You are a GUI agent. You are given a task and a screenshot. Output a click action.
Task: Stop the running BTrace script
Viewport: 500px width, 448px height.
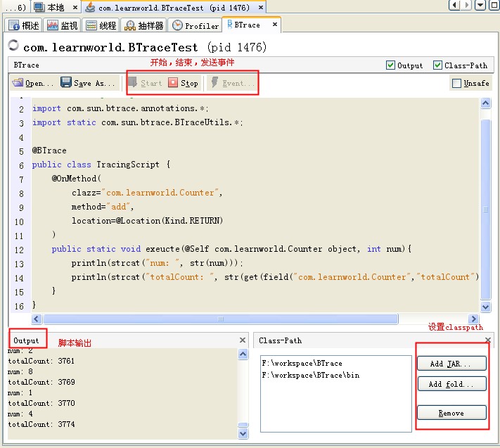184,83
